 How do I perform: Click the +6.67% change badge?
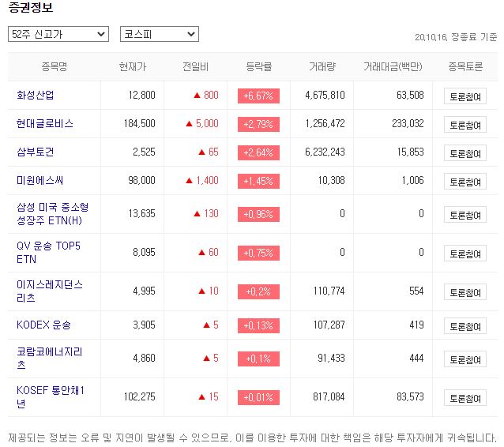pyautogui.click(x=259, y=96)
